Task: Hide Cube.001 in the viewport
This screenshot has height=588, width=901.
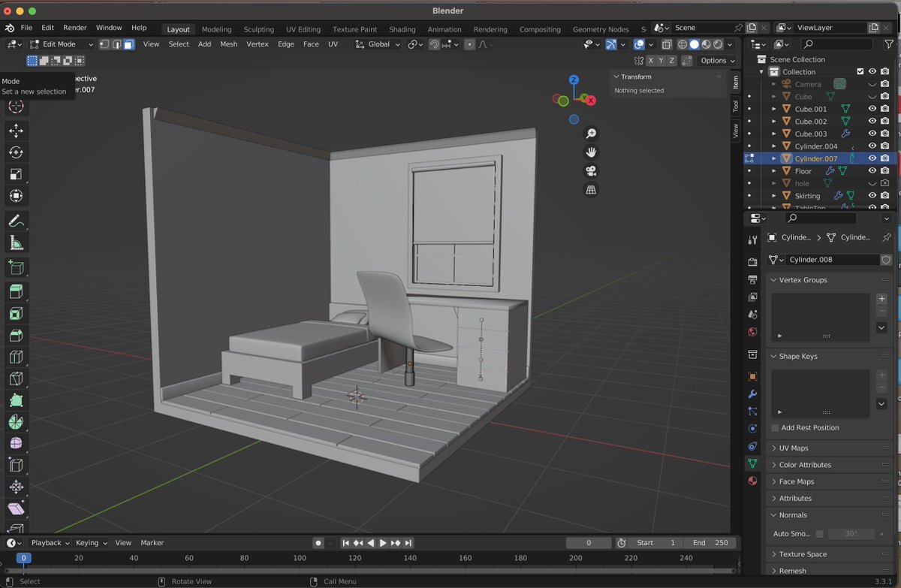Action: point(872,109)
